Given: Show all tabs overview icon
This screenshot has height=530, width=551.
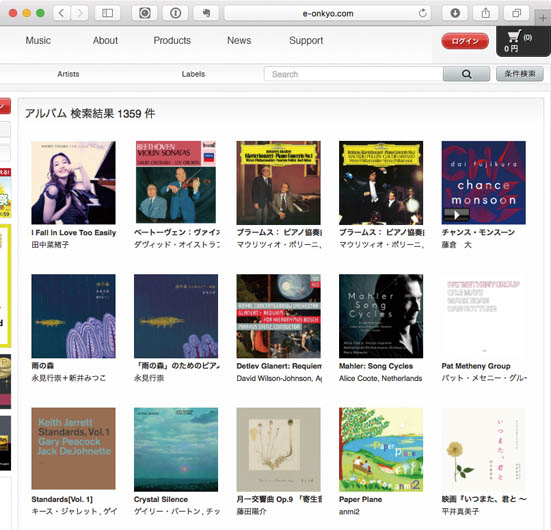Looking at the screenshot, I should point(517,13).
